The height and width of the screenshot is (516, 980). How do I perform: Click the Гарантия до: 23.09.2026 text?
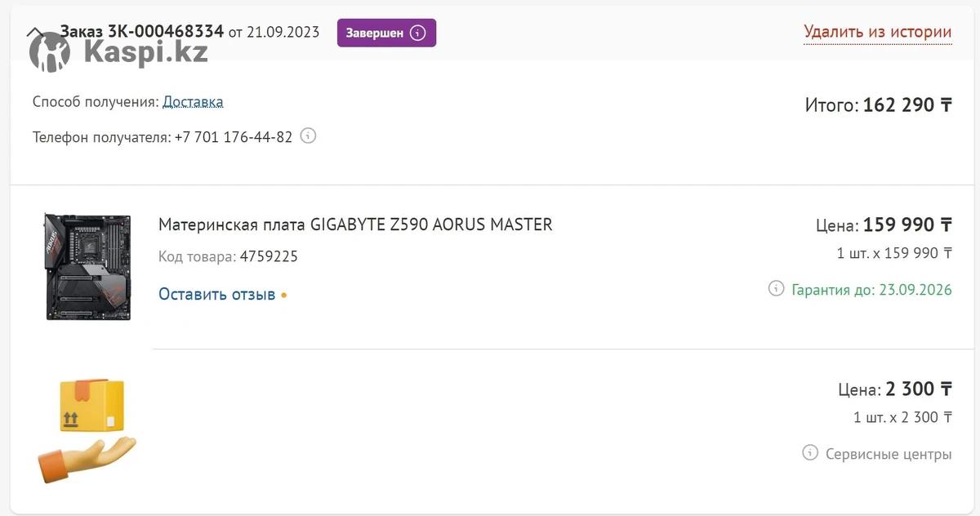[871, 290]
